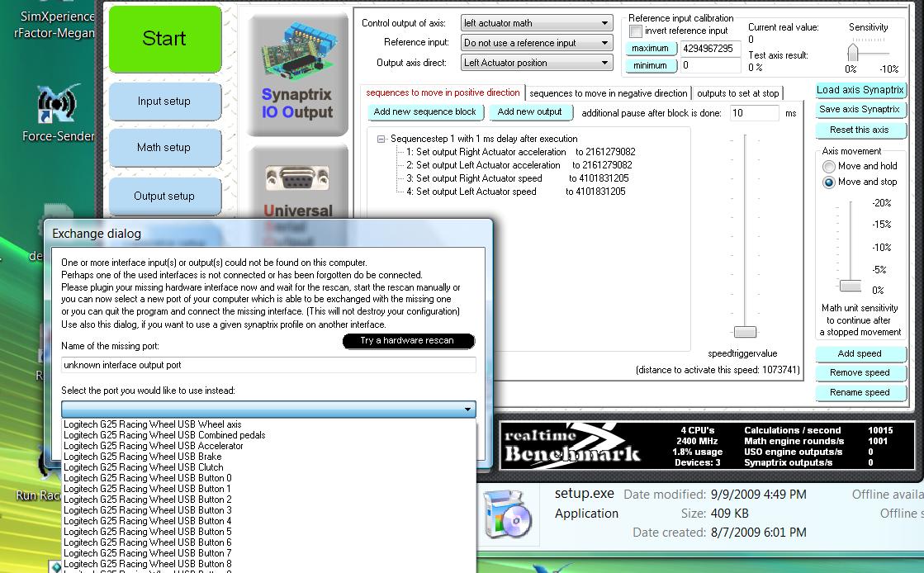Select Move and hold radio button
The height and width of the screenshot is (573, 924).
click(829, 166)
